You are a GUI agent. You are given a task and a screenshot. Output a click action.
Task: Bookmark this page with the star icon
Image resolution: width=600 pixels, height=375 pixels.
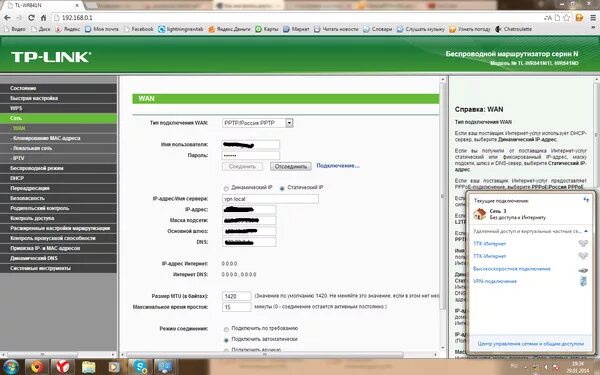click(567, 18)
